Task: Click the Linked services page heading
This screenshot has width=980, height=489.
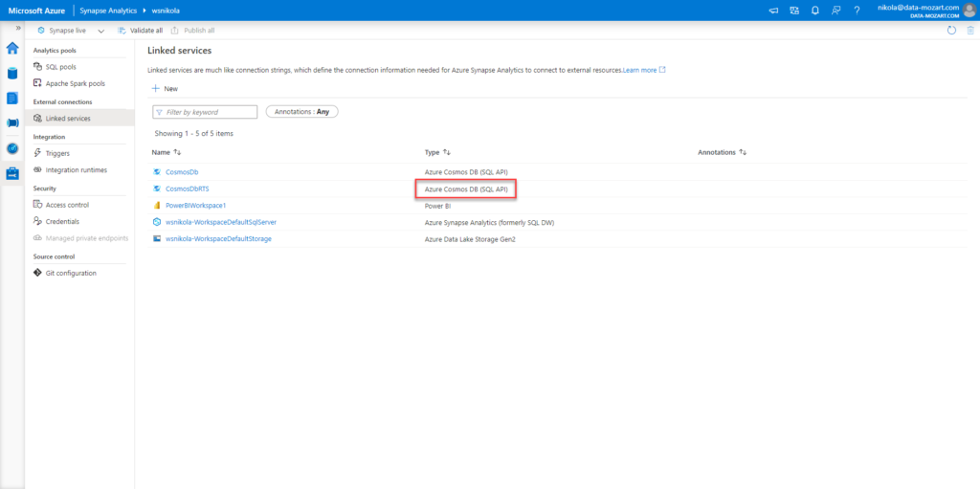Action: click(179, 50)
